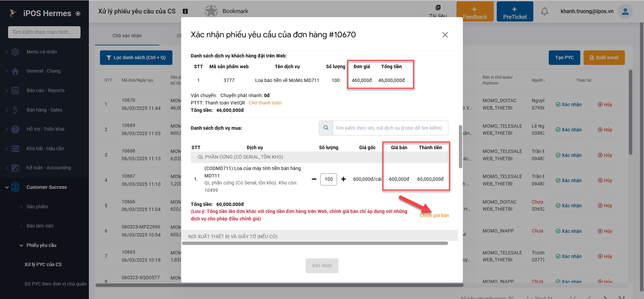The image size is (644, 299).
Task: Click Xác nhận for order 10667 row
Action: 569,181
